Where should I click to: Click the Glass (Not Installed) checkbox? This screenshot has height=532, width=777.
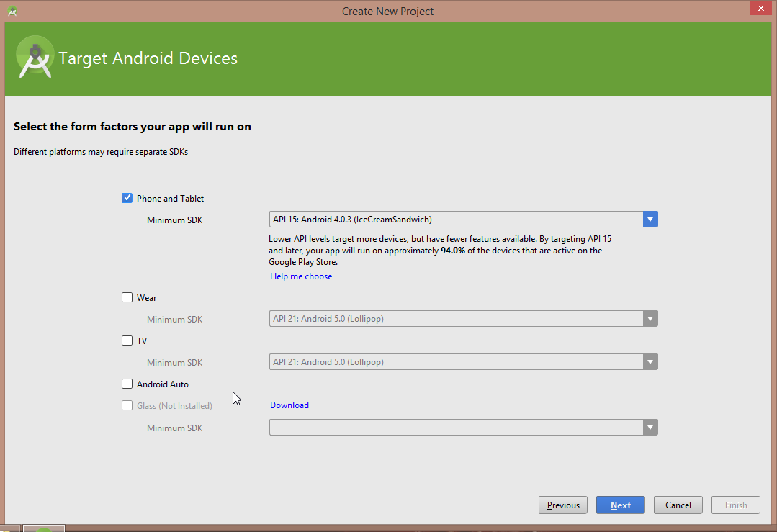tap(127, 405)
